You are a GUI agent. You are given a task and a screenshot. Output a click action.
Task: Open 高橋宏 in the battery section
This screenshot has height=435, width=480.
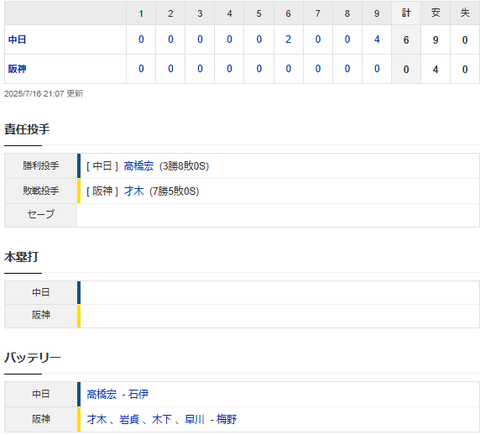(102, 394)
